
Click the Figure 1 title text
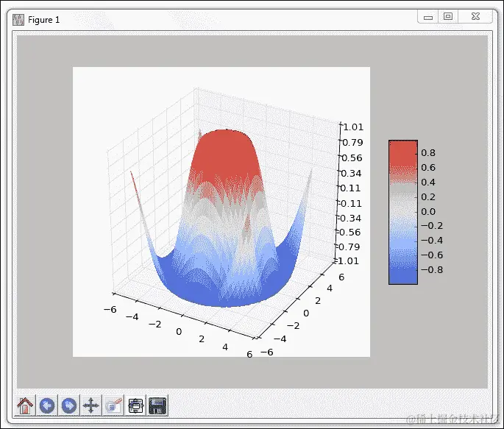[x=44, y=20]
